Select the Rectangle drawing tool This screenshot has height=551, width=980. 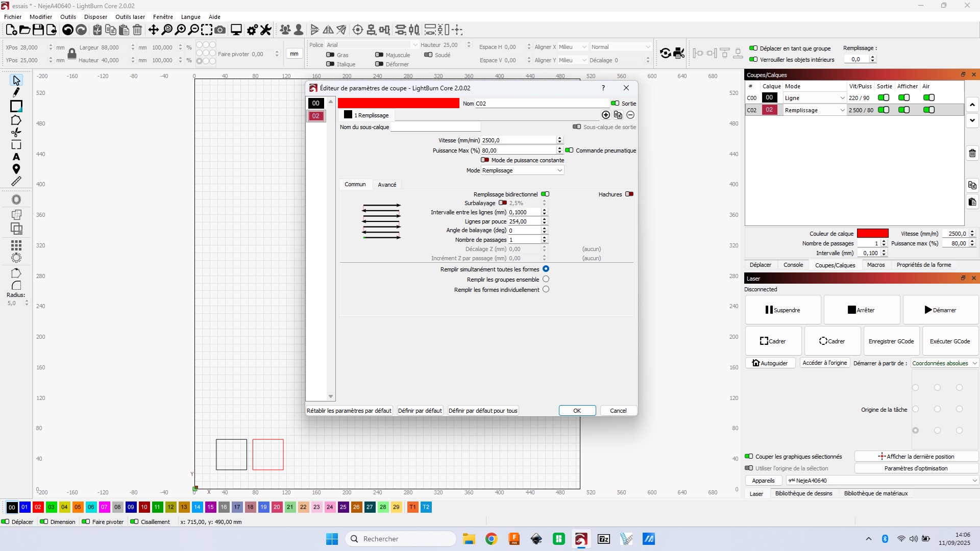pos(16,106)
